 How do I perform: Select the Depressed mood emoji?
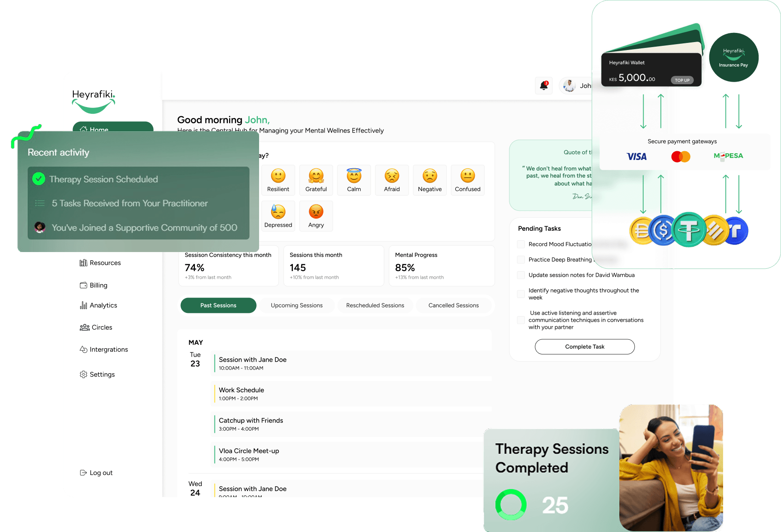(278, 216)
